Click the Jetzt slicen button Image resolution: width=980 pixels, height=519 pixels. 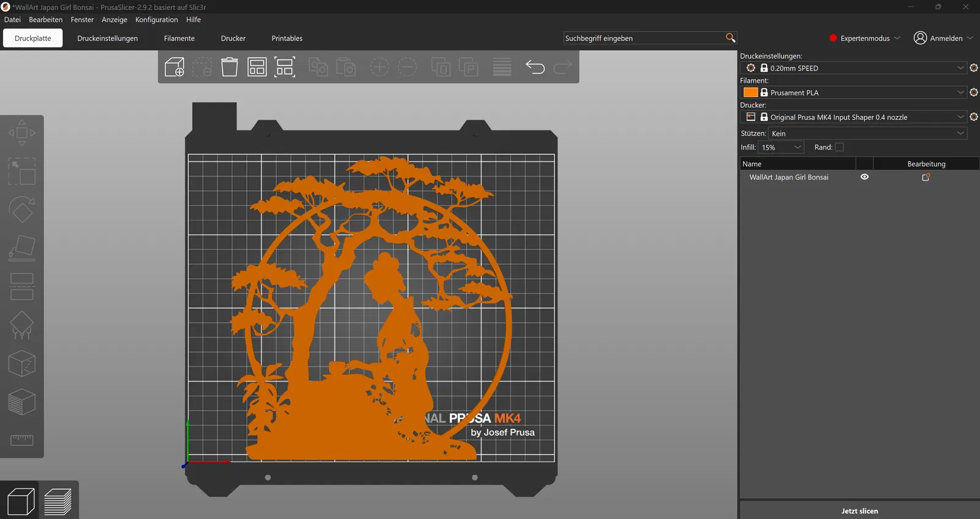pyautogui.click(x=859, y=510)
